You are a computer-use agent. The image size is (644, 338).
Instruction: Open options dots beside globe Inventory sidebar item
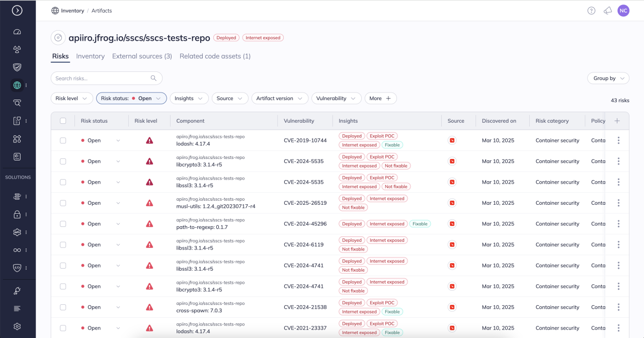point(26,85)
